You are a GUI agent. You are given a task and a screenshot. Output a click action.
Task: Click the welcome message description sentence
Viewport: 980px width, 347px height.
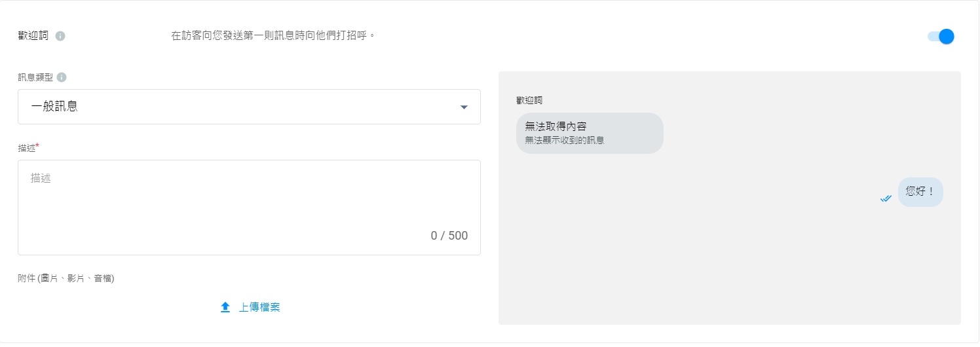[x=273, y=36]
